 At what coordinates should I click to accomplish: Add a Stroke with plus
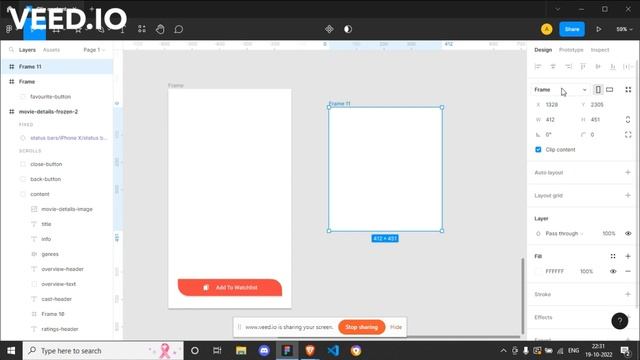click(x=628, y=294)
